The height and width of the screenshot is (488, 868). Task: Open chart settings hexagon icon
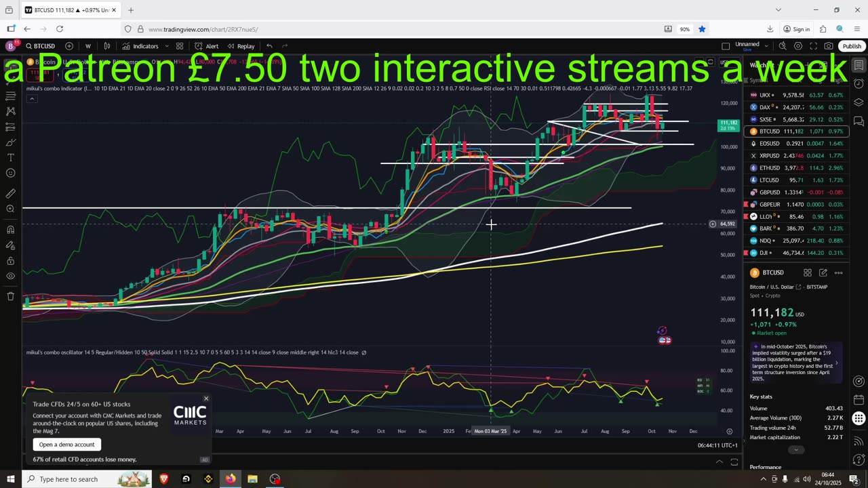coord(798,46)
